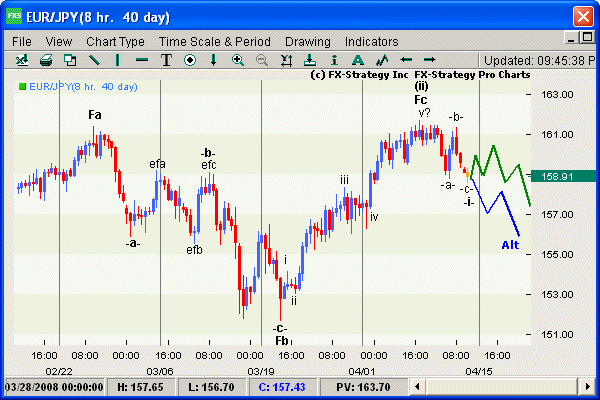Screen dimensions: 600x400
Task: Click the blue 'C: 157.43' status field
Action: [282, 387]
